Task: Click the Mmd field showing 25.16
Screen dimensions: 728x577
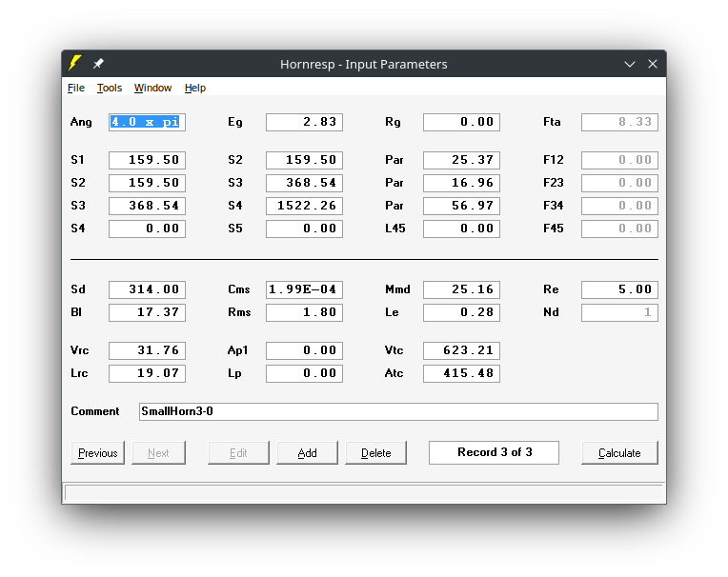Action: (461, 289)
